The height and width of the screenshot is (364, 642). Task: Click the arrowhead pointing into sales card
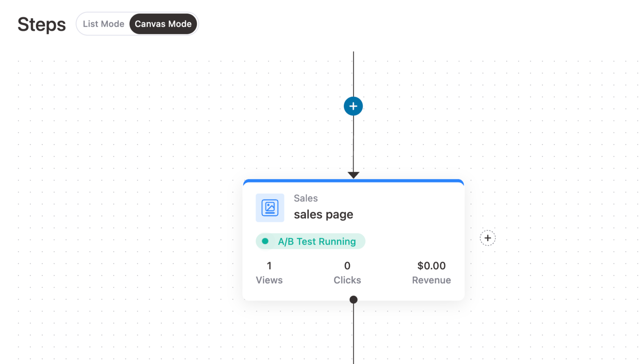(x=353, y=175)
